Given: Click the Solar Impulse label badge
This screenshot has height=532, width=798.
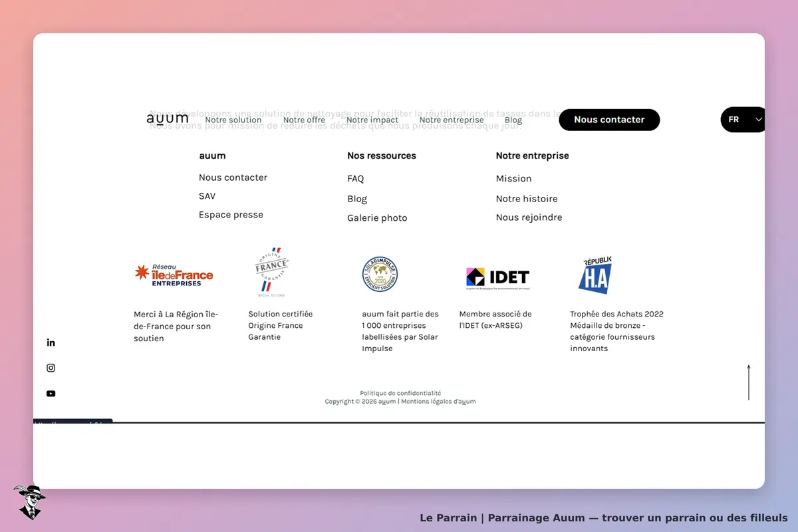Looking at the screenshot, I should point(380,274).
